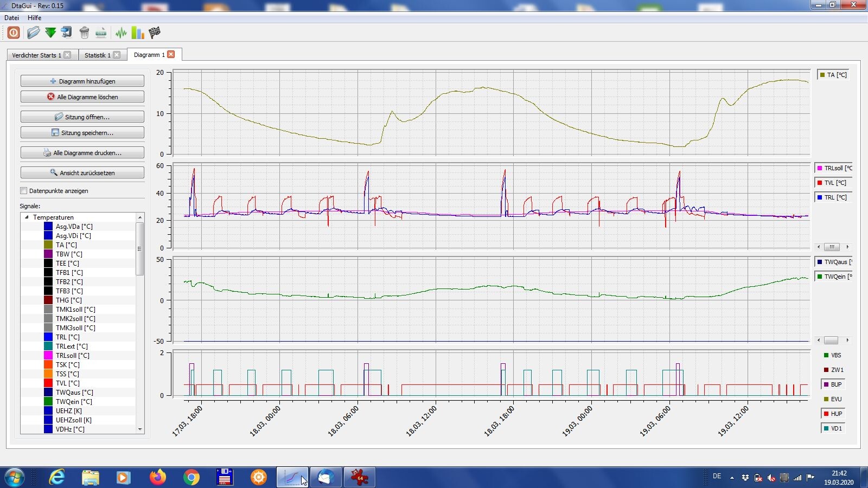Click the green download arrow icon
868x488 pixels.
click(x=50, y=33)
